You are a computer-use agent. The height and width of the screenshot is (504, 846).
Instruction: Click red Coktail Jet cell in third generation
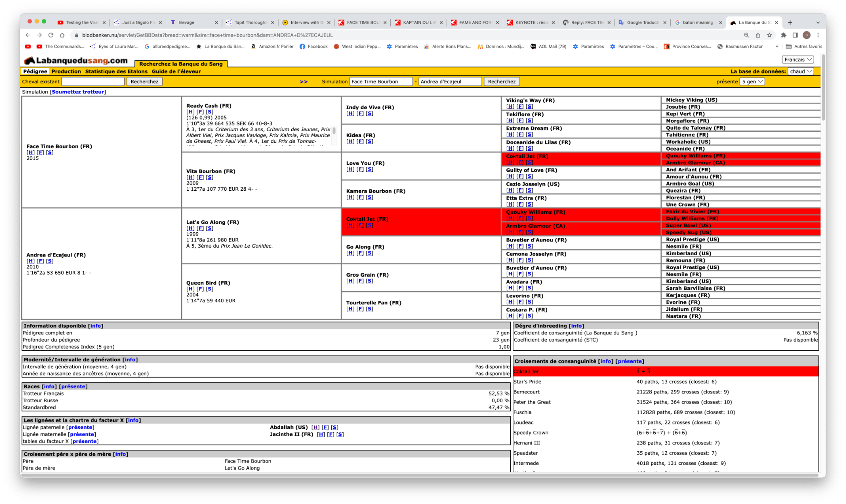point(421,222)
